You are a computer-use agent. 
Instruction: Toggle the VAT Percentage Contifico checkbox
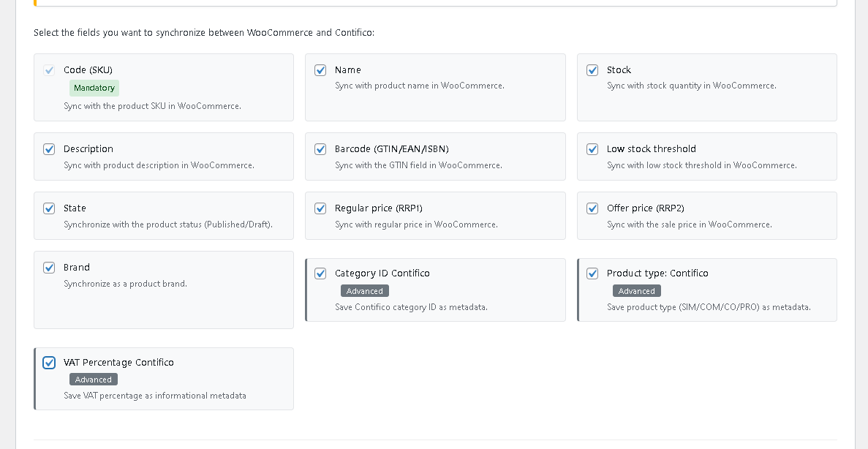(49, 363)
